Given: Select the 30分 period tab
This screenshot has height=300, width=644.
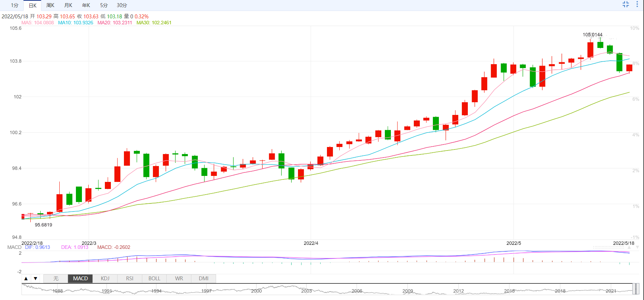Looking at the screenshot, I should pyautogui.click(x=122, y=5).
